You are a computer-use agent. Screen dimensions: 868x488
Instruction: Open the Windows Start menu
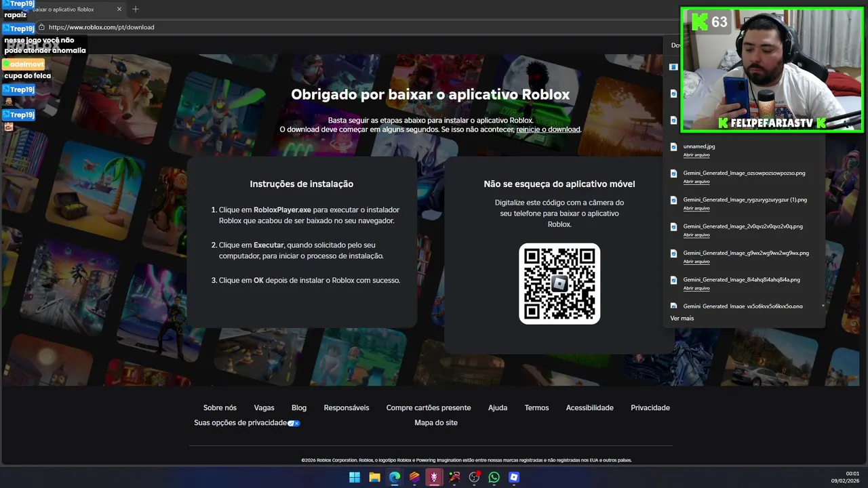pos(355,477)
